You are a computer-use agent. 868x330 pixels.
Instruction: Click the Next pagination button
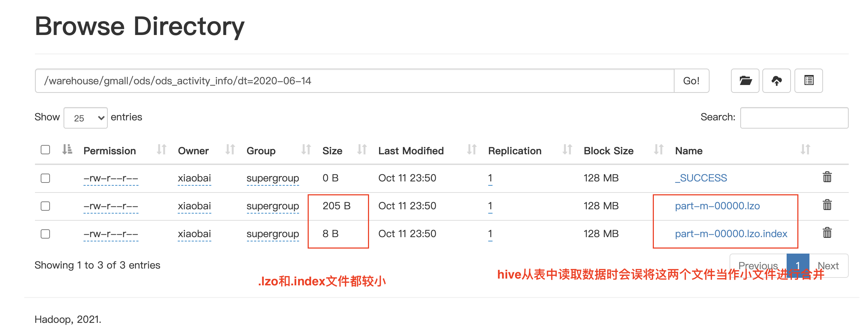click(828, 266)
